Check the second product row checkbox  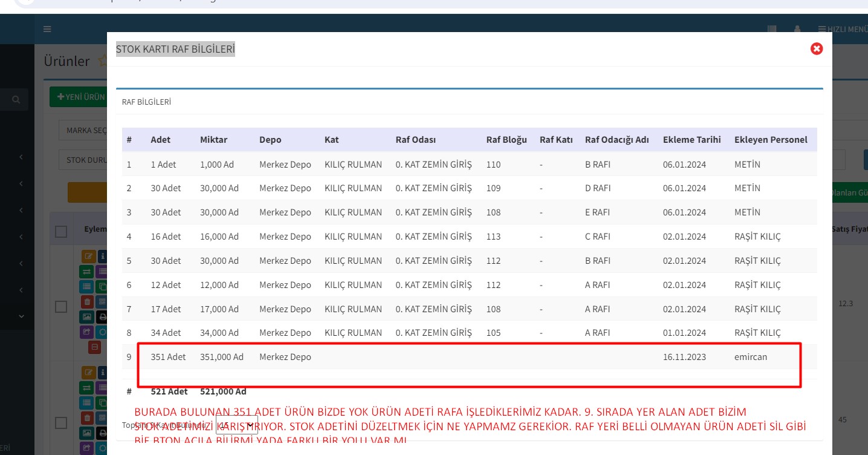pos(61,422)
